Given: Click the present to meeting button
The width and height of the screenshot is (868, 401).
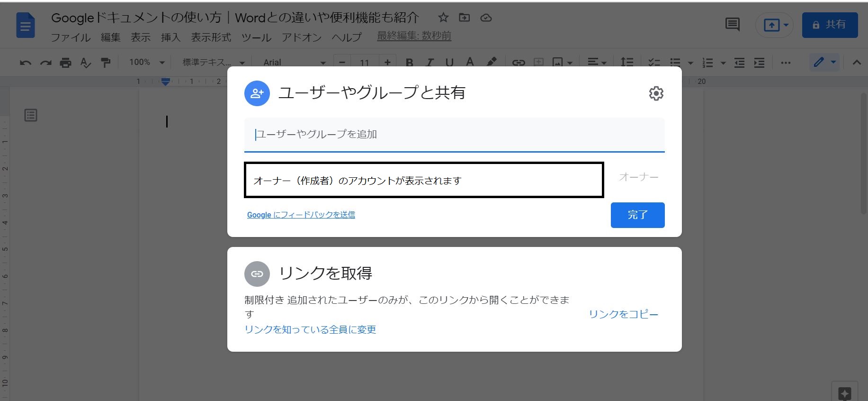Looking at the screenshot, I should coord(774,25).
